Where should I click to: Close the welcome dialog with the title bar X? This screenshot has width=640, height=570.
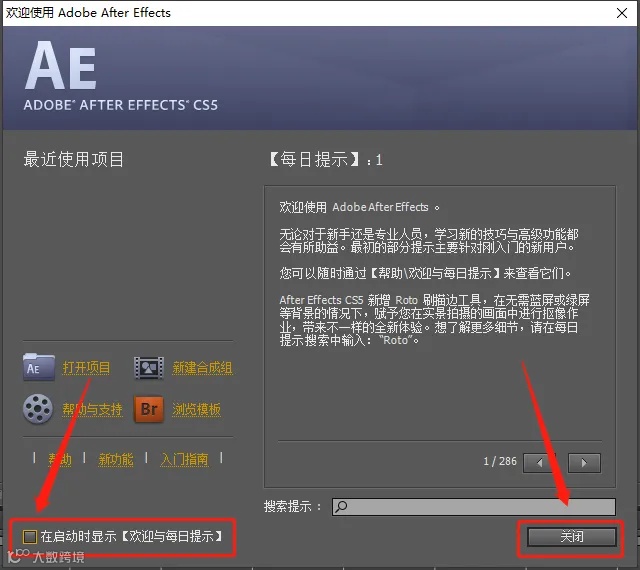pyautogui.click(x=622, y=13)
